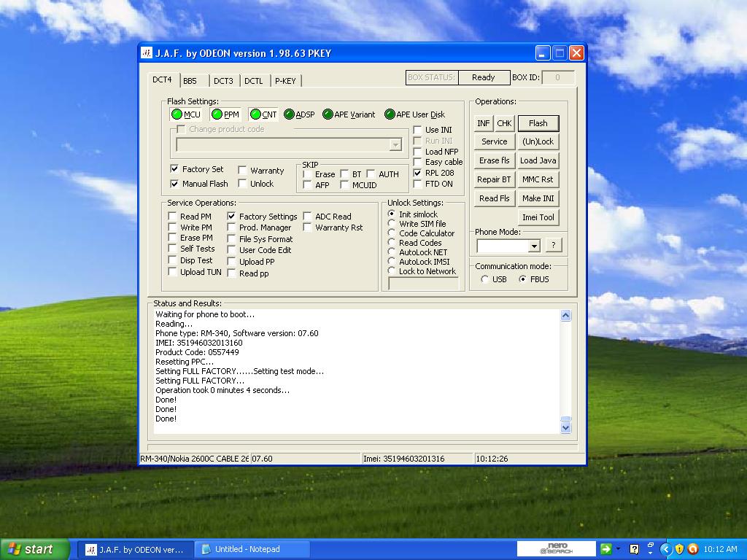
Task: Click the security shield icon in system tray
Action: 679,549
